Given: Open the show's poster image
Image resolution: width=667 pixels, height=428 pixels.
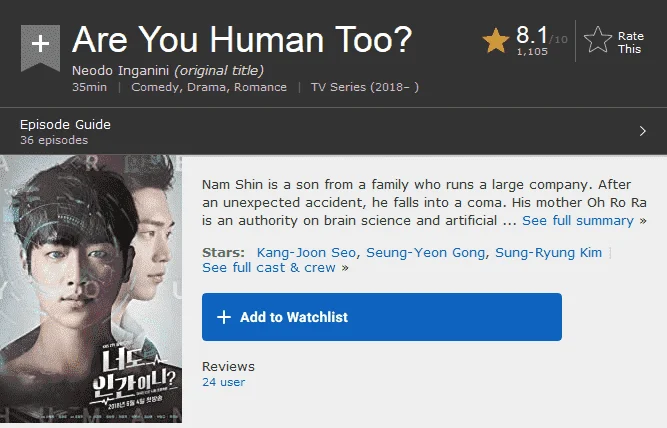Looking at the screenshot, I should pyautogui.click(x=91, y=289).
